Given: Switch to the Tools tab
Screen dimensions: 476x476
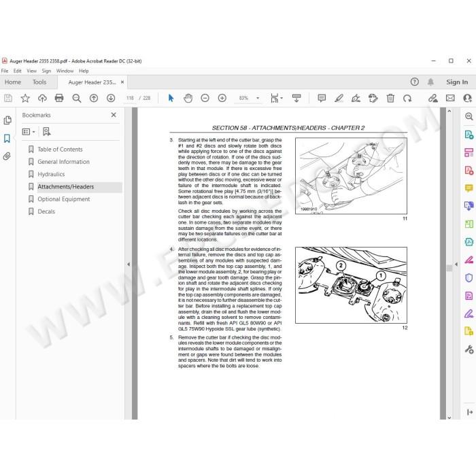Looking at the screenshot, I should [x=39, y=82].
